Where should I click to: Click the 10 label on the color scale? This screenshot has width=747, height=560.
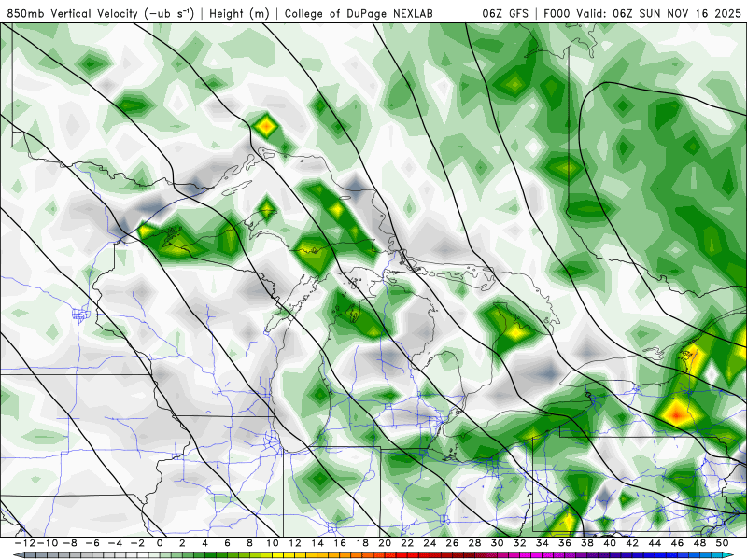click(273, 543)
